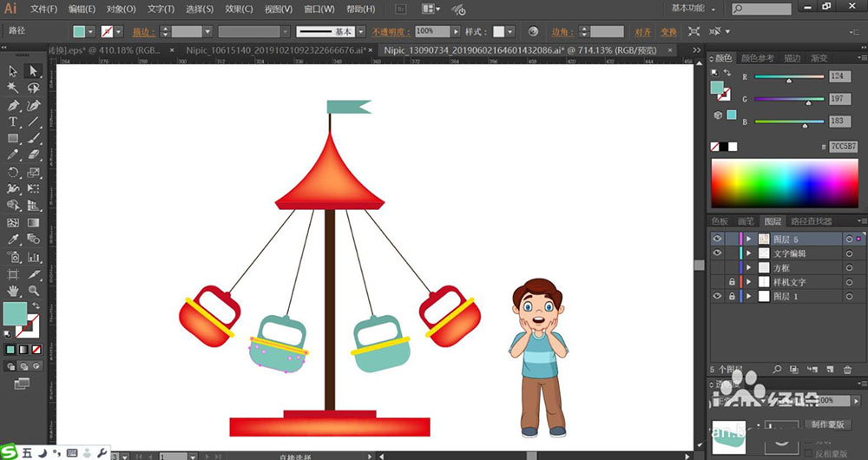The image size is (868, 460).
Task: Select the Pencil tool
Action: tap(13, 155)
